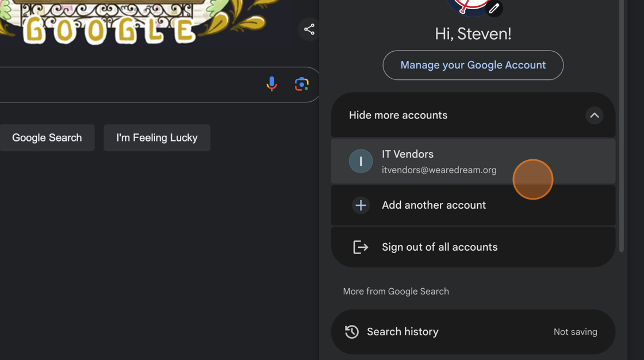Click the share doodle icon
The height and width of the screenshot is (360, 644).
(x=309, y=29)
